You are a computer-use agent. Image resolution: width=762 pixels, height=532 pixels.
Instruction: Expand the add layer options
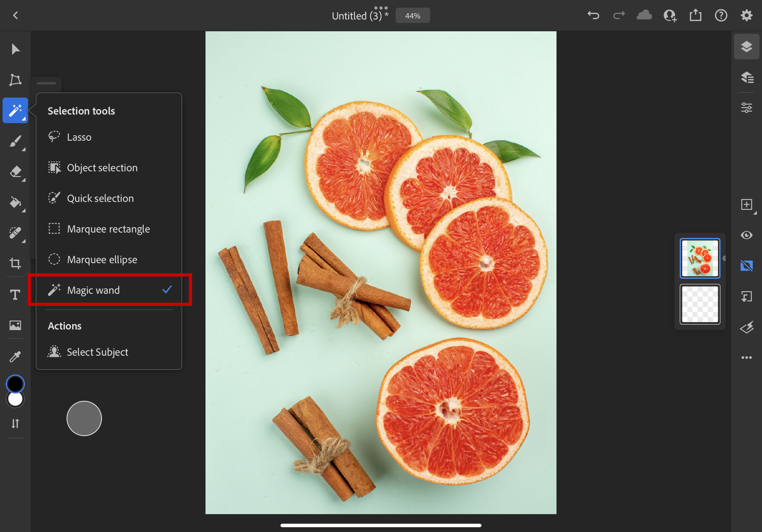pos(755,213)
